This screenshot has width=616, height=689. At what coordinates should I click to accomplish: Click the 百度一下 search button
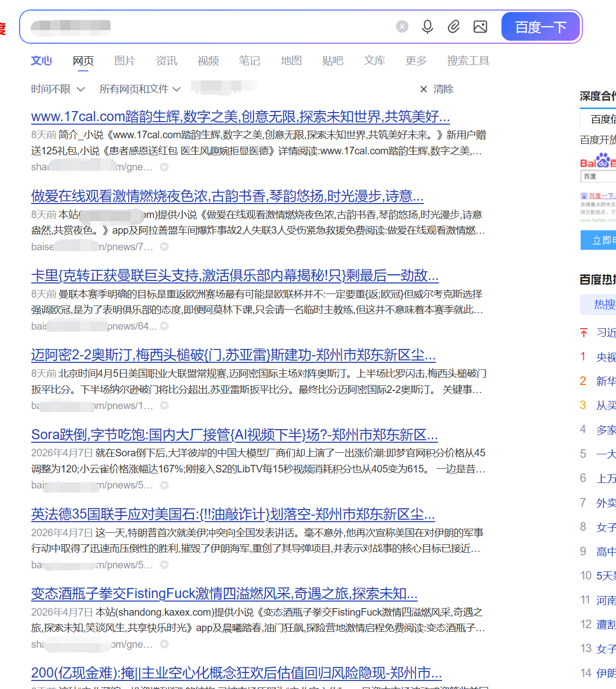point(541,27)
